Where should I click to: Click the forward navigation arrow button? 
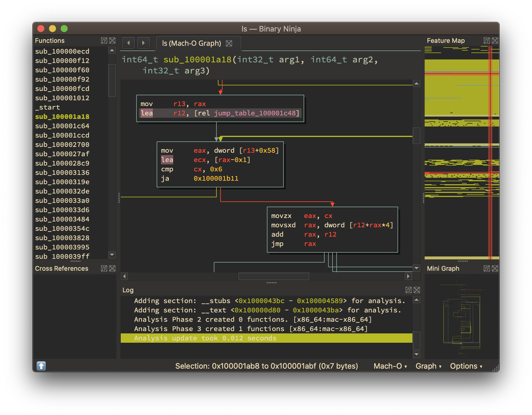[143, 43]
